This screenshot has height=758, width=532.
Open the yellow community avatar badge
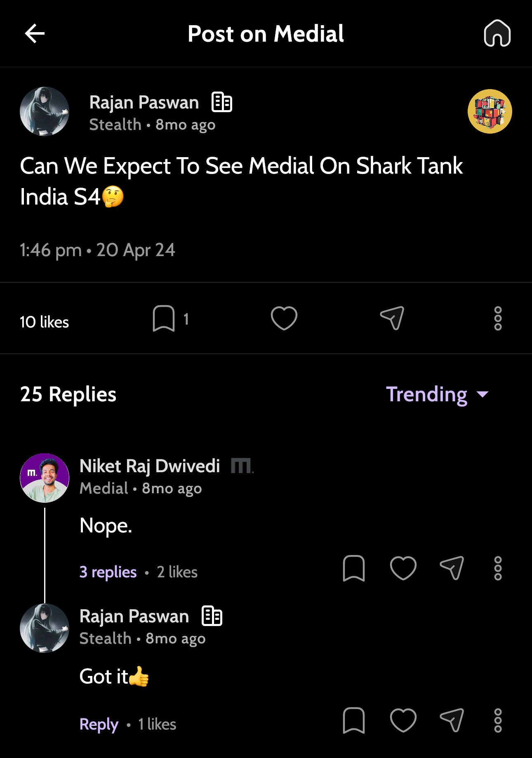[490, 111]
